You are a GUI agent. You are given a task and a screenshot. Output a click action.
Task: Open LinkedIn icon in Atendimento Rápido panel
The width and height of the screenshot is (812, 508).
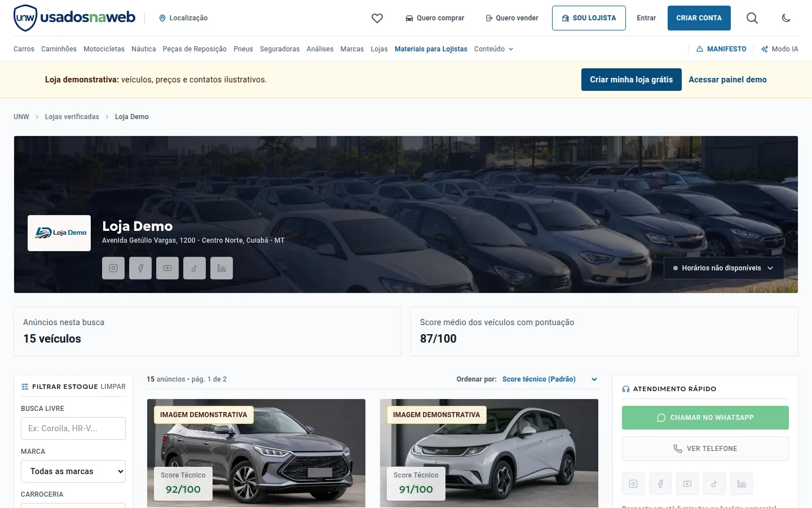[x=742, y=484]
